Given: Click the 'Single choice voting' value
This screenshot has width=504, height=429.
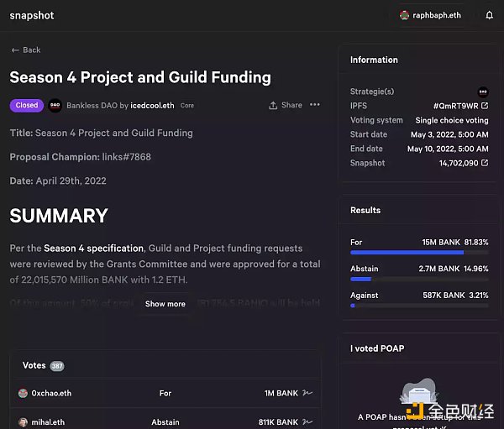Looking at the screenshot, I should tap(452, 120).
